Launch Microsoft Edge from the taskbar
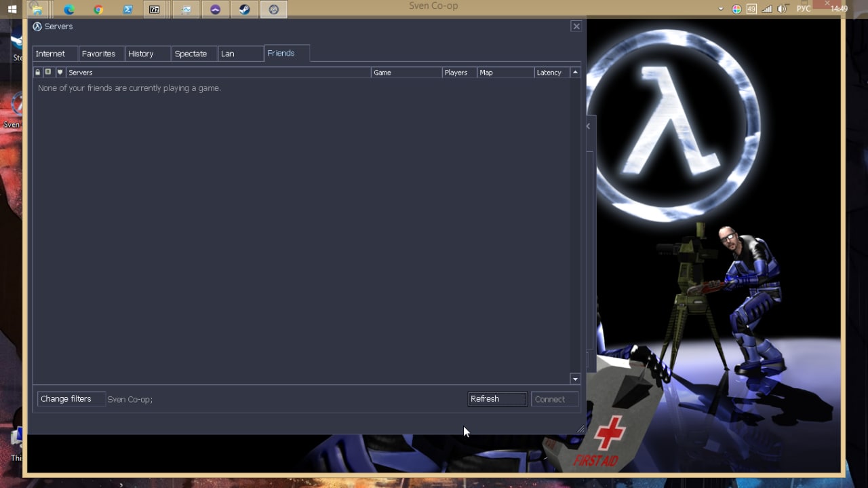The height and width of the screenshot is (488, 868). 68,10
